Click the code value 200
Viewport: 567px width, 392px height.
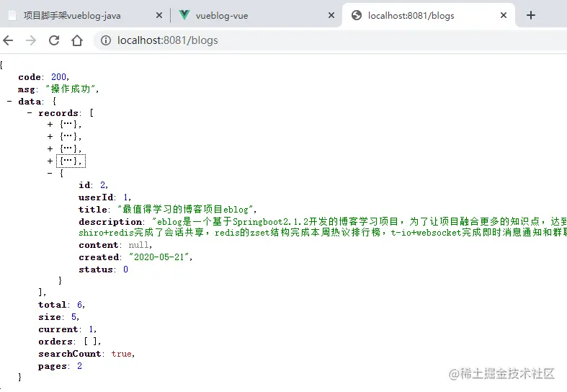pos(58,77)
